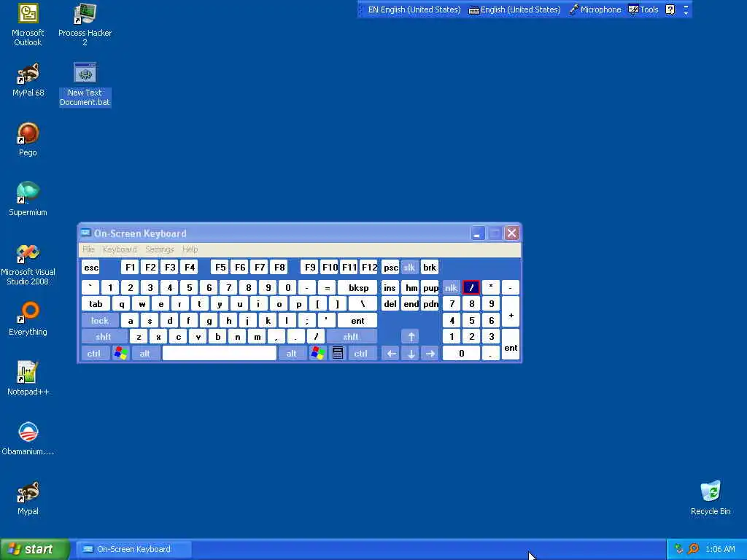This screenshot has width=747, height=560.
Task: Click the magnifier tray icon
Action: pos(693,549)
